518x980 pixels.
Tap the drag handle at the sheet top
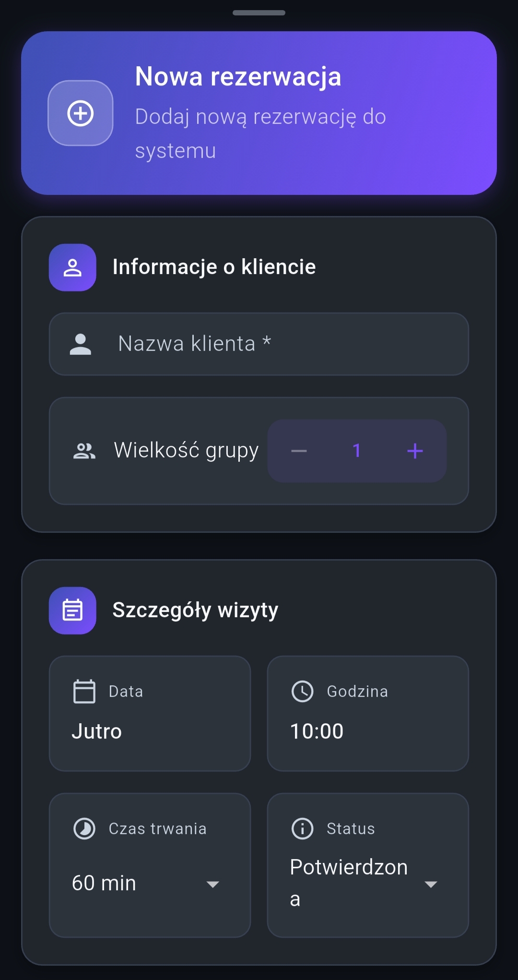tap(259, 13)
